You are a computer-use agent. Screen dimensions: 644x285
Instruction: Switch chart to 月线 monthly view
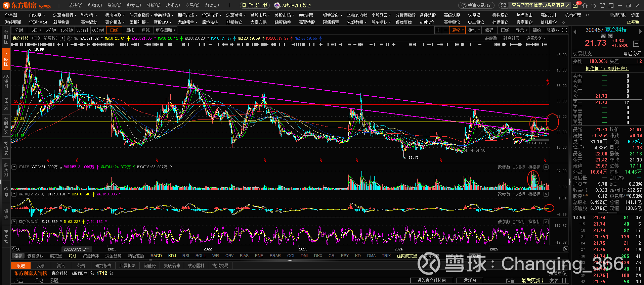(x=146, y=30)
